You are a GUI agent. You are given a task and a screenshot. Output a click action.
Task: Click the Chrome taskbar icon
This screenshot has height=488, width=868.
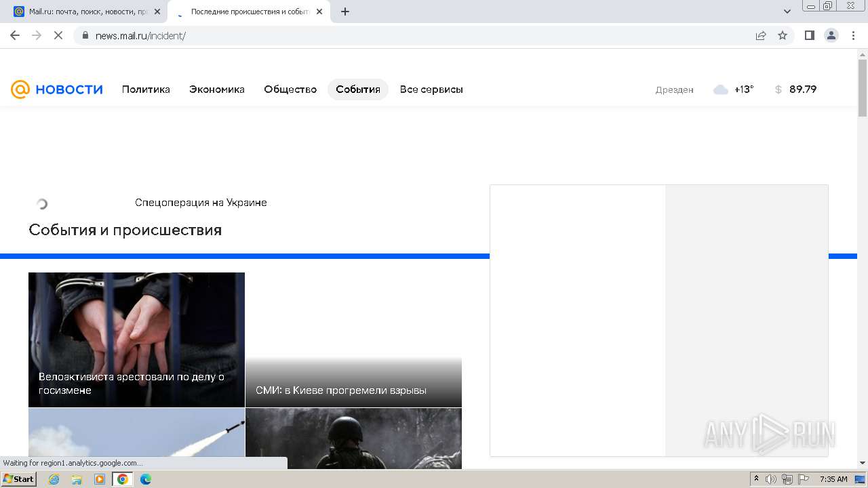click(x=123, y=479)
